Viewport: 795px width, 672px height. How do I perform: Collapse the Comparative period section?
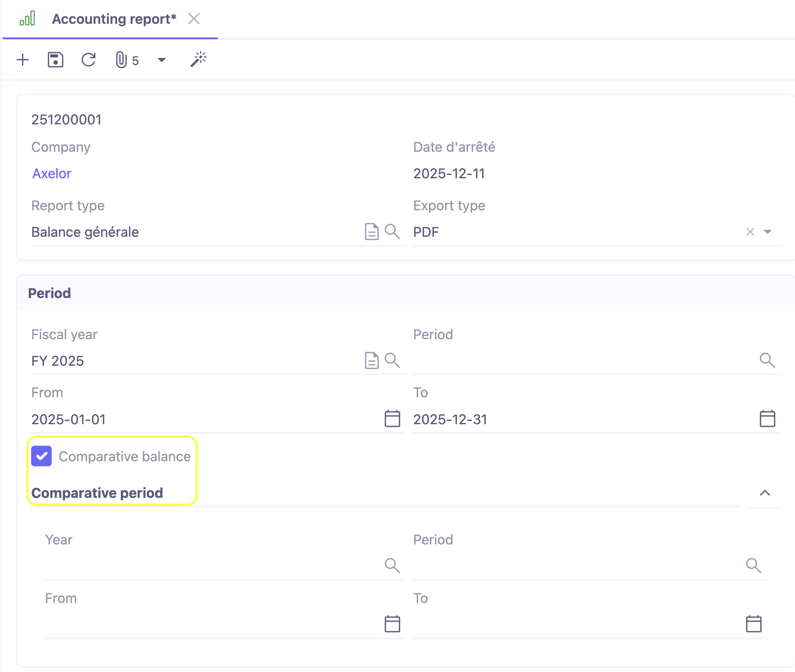click(765, 493)
